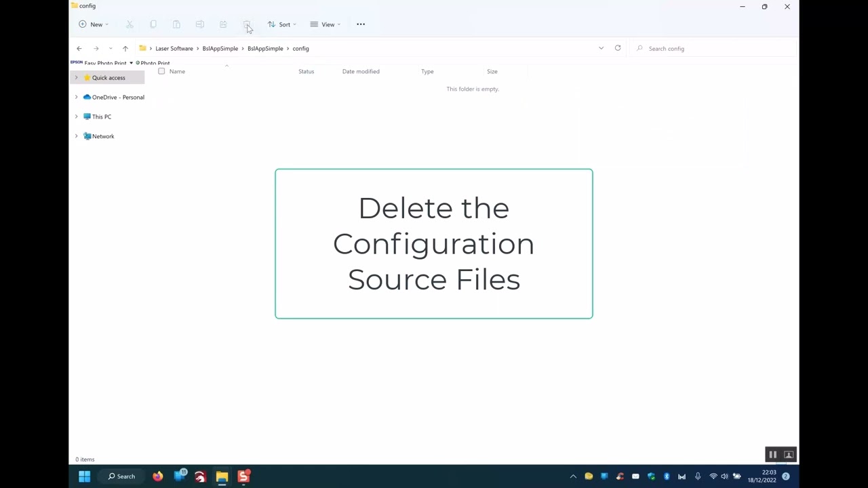
Task: Click the Paste clipboard icon
Action: tap(176, 24)
